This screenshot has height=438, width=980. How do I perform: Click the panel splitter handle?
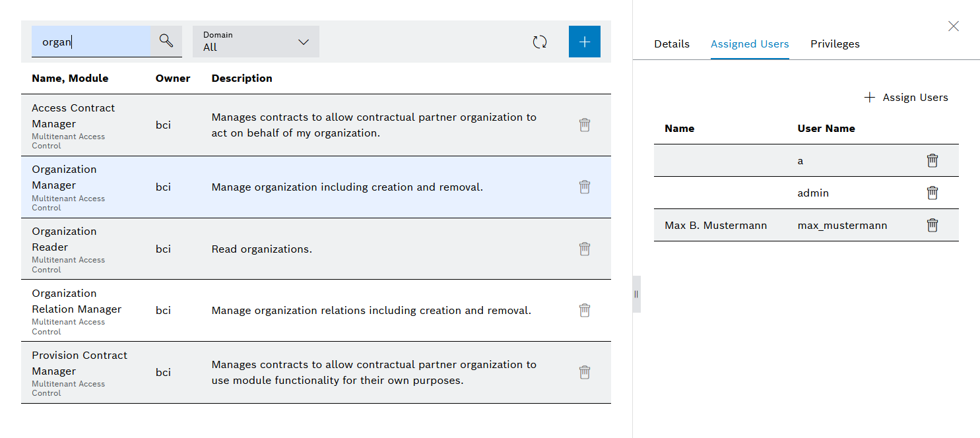[636, 294]
